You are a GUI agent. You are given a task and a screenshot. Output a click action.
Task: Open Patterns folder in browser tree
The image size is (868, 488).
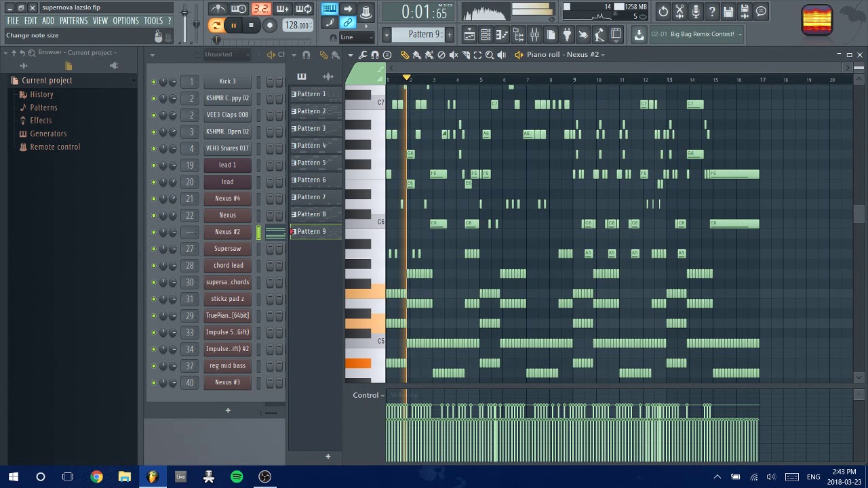pyautogui.click(x=43, y=108)
